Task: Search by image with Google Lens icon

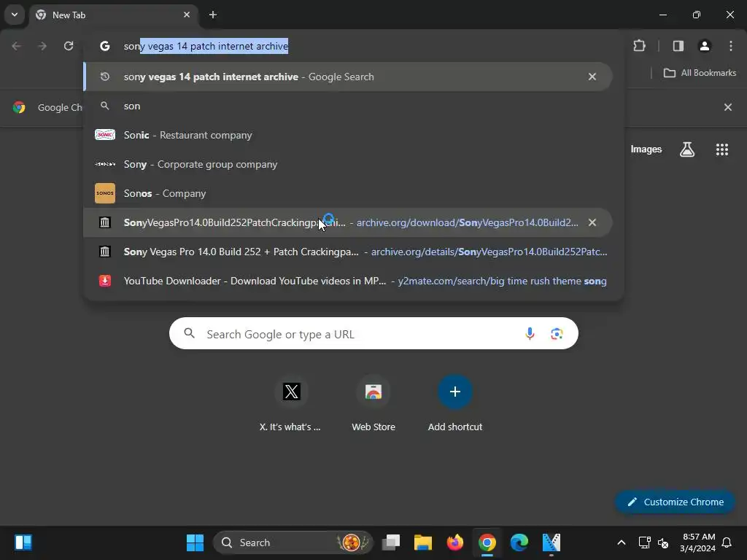Action: pyautogui.click(x=557, y=334)
